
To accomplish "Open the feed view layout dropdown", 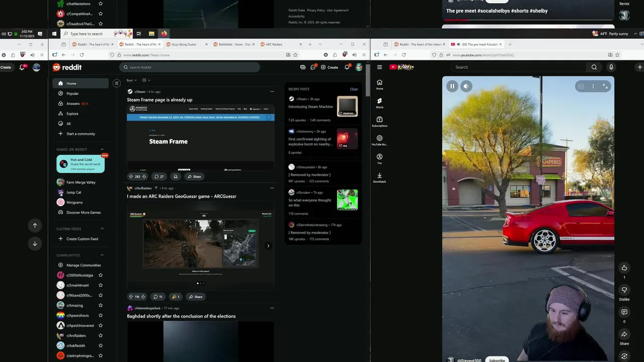I will [146, 80].
